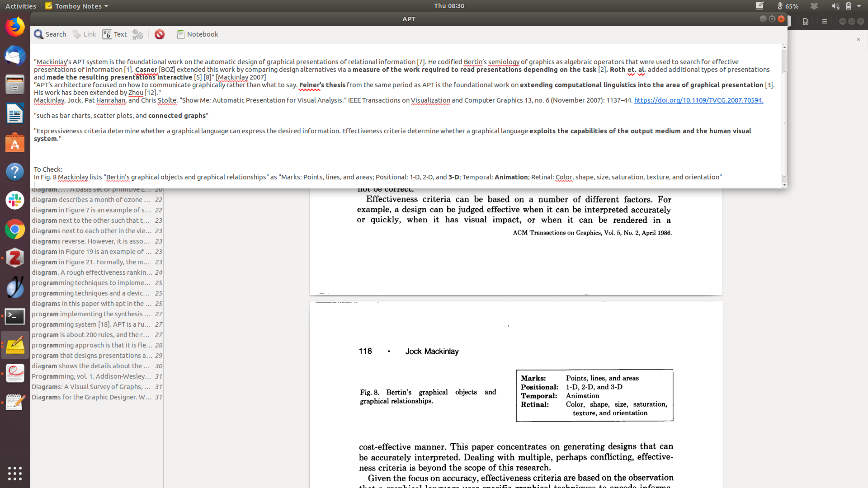This screenshot has height=488, width=868.
Task: Click the muted volume icon
Action: pyautogui.click(x=835, y=6)
